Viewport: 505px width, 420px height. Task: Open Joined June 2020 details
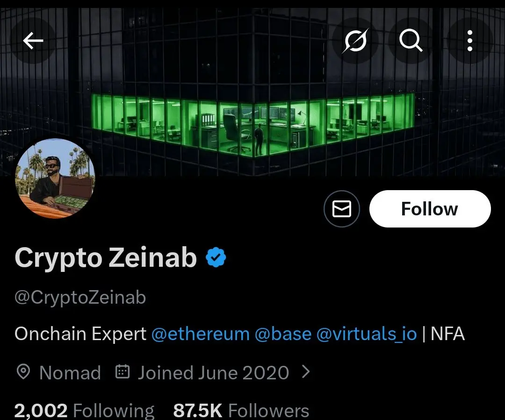[x=213, y=373]
